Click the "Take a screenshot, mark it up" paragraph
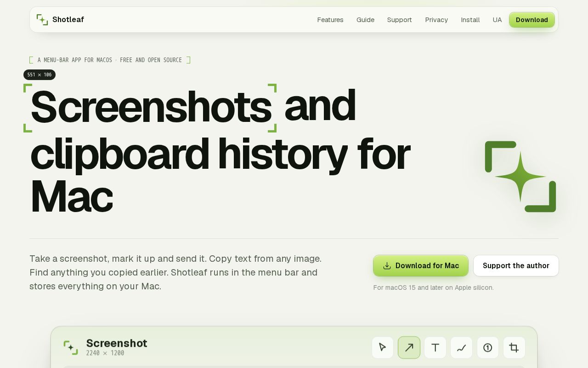Screen dimensions: 588x368 (175, 272)
